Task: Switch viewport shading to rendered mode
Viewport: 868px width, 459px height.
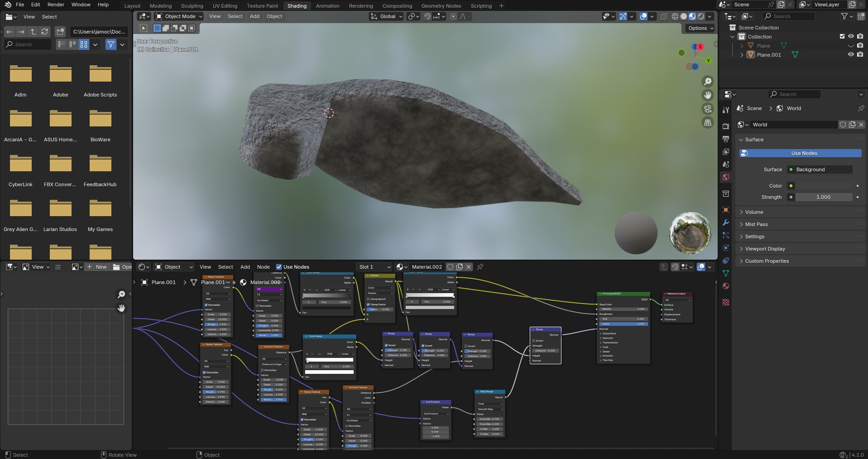Action: 701,16
